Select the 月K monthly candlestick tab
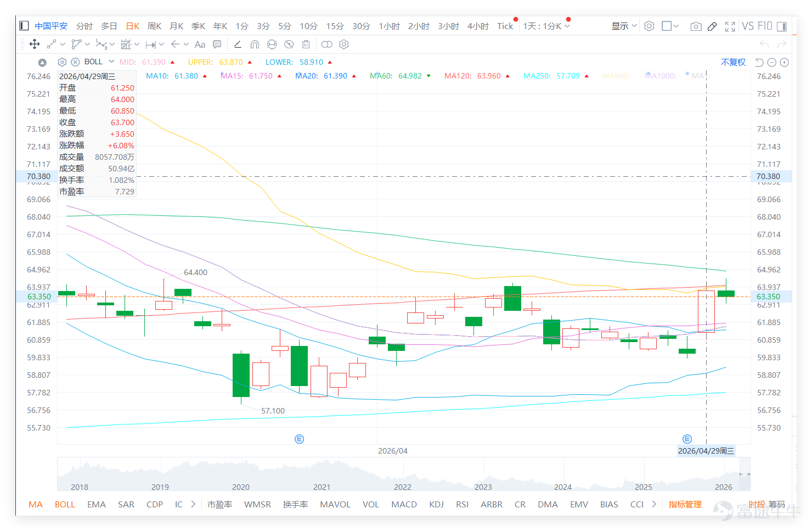Viewport: 812px width, 531px height. point(177,26)
